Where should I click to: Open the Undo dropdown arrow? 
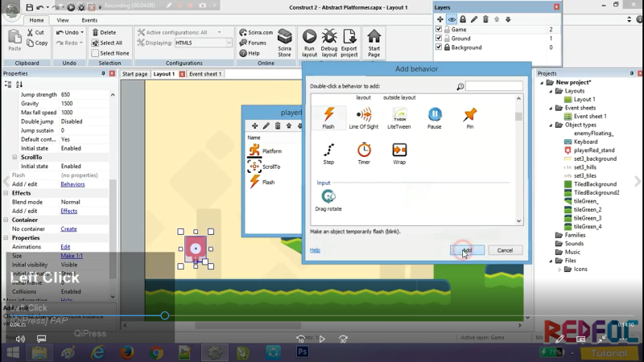82,32
